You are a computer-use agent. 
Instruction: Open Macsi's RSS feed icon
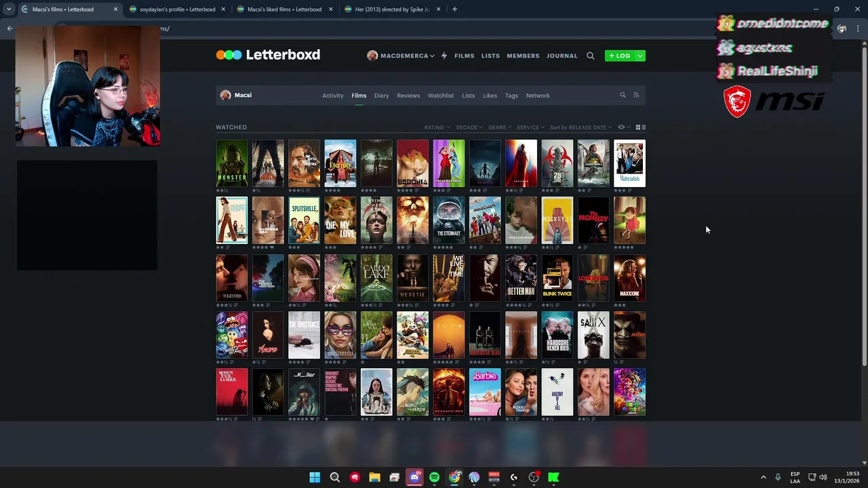click(636, 95)
